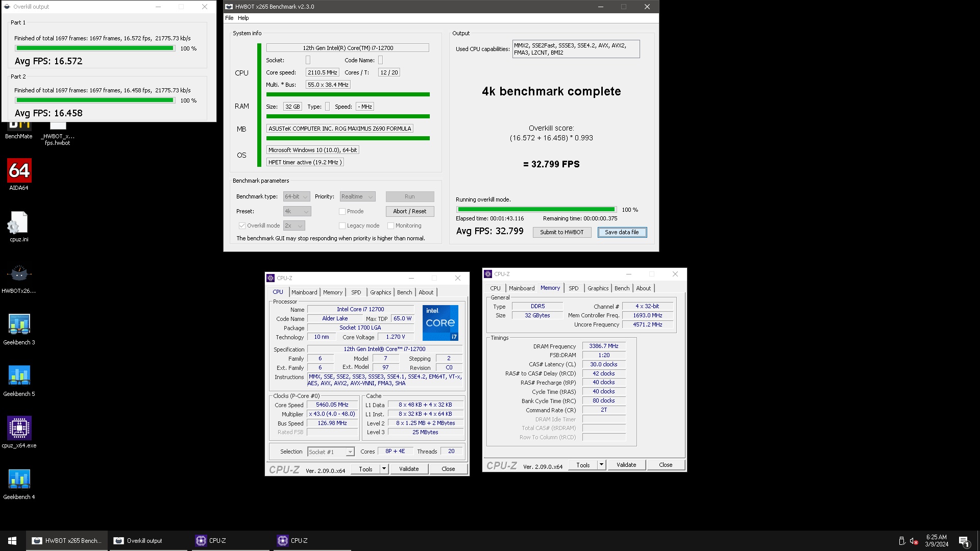
Task: Open the Preset 4k dropdown
Action: (297, 211)
